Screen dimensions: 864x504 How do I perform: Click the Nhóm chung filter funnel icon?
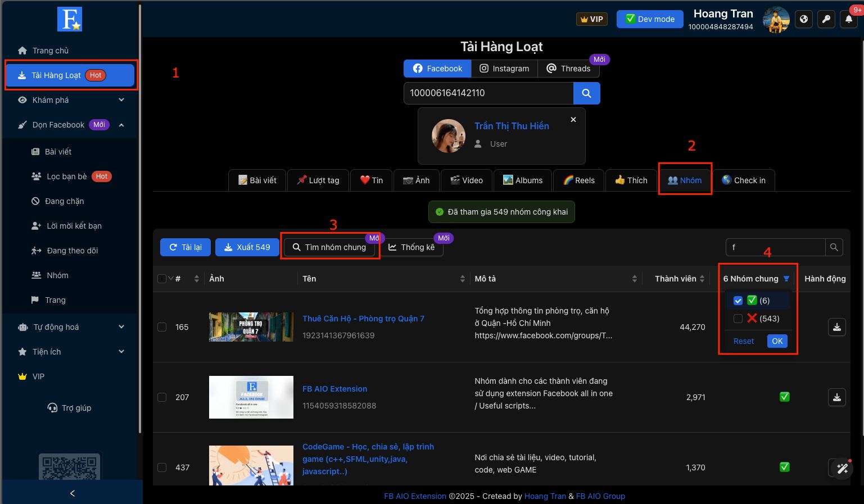[x=786, y=279]
